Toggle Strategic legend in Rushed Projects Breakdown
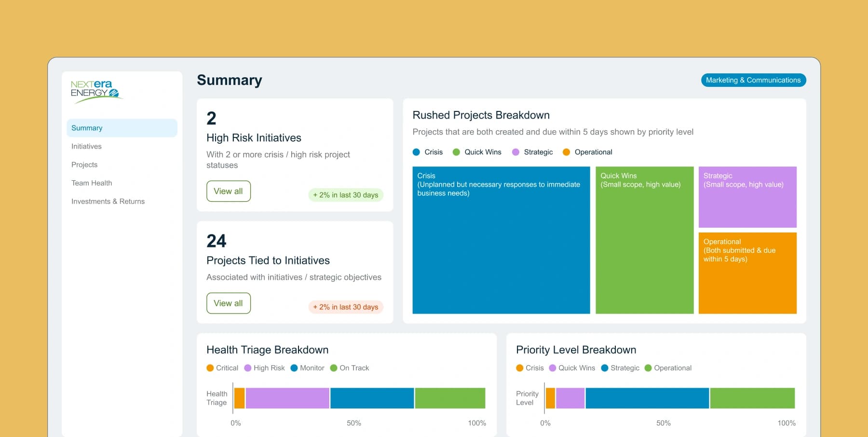 click(x=532, y=152)
